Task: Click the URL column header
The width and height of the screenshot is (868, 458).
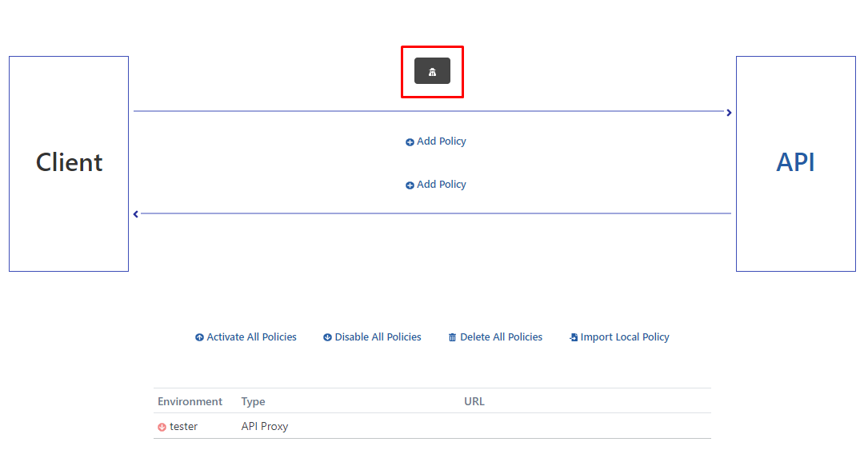Action: (x=474, y=401)
